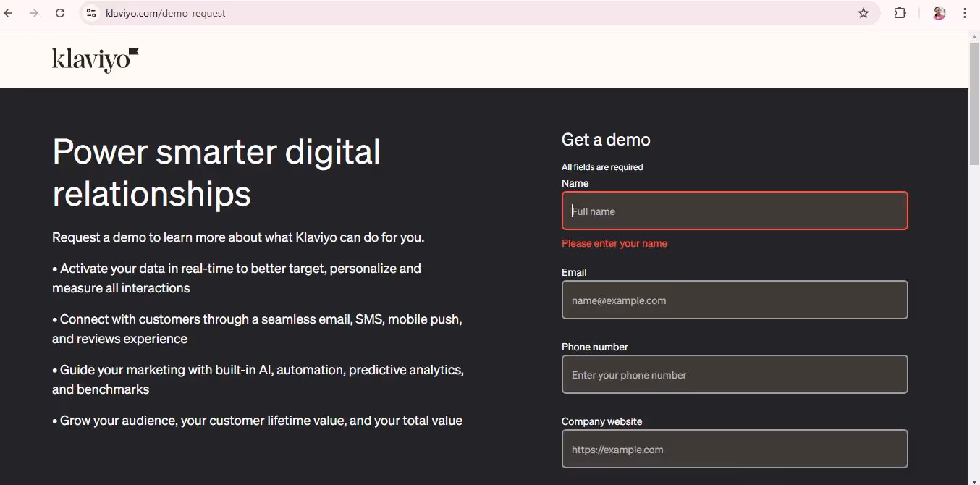The height and width of the screenshot is (485, 980).
Task: Click the Phone number input field
Action: coord(735,374)
